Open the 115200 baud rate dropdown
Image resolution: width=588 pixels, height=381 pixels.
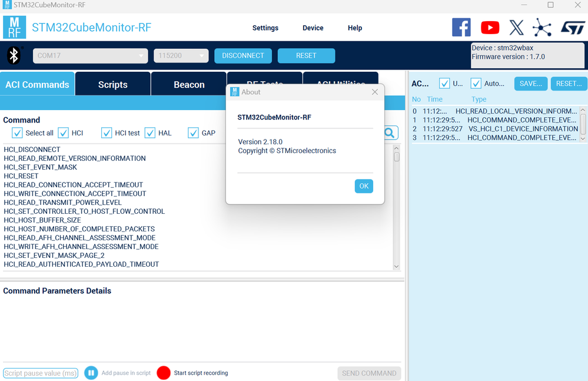[181, 55]
